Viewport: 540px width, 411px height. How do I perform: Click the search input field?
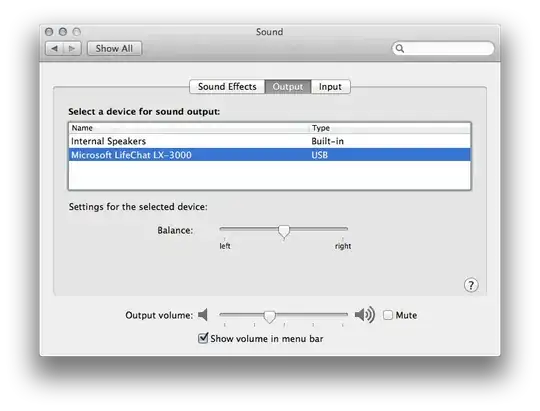click(443, 48)
